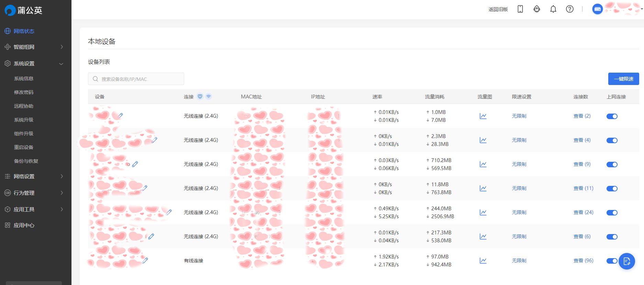Open 无限制 limit for 7.0MB device

[x=519, y=116]
